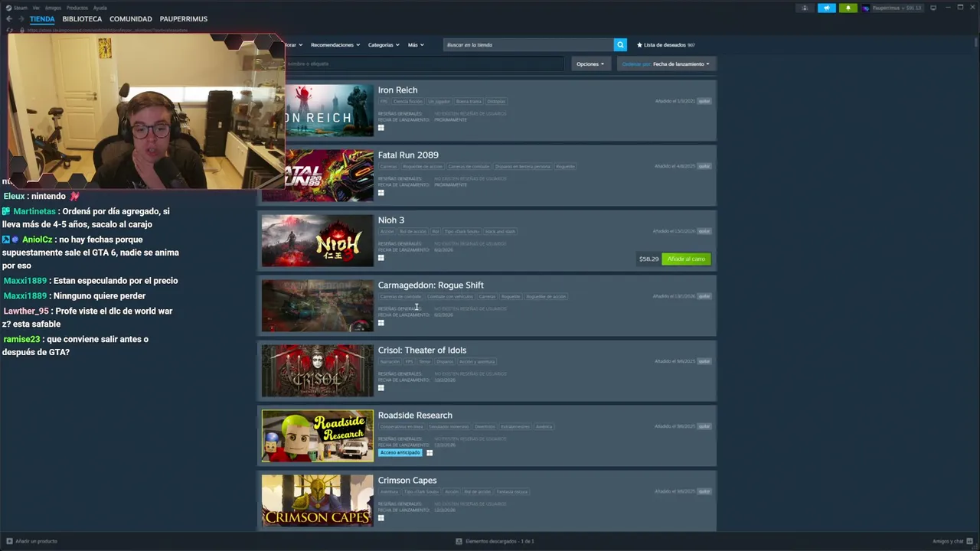The image size is (980, 551).
Task: Open the Steam announcements megaphone icon
Action: point(826,8)
